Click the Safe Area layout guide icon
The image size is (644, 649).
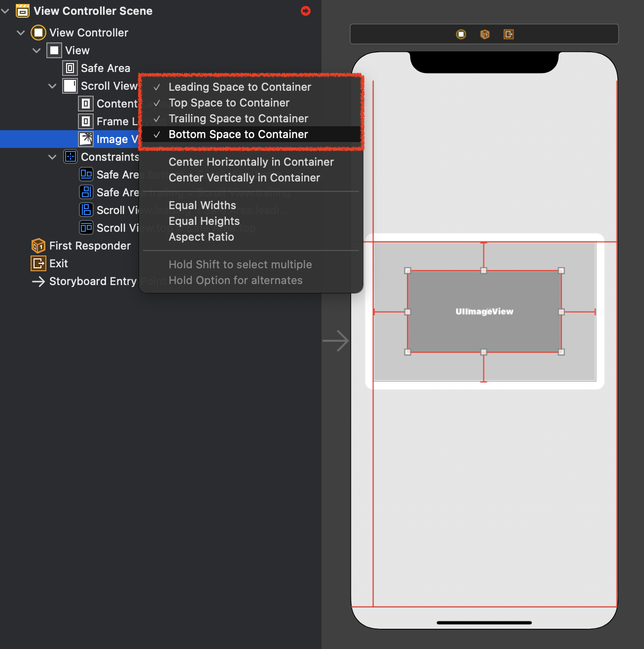(x=70, y=68)
